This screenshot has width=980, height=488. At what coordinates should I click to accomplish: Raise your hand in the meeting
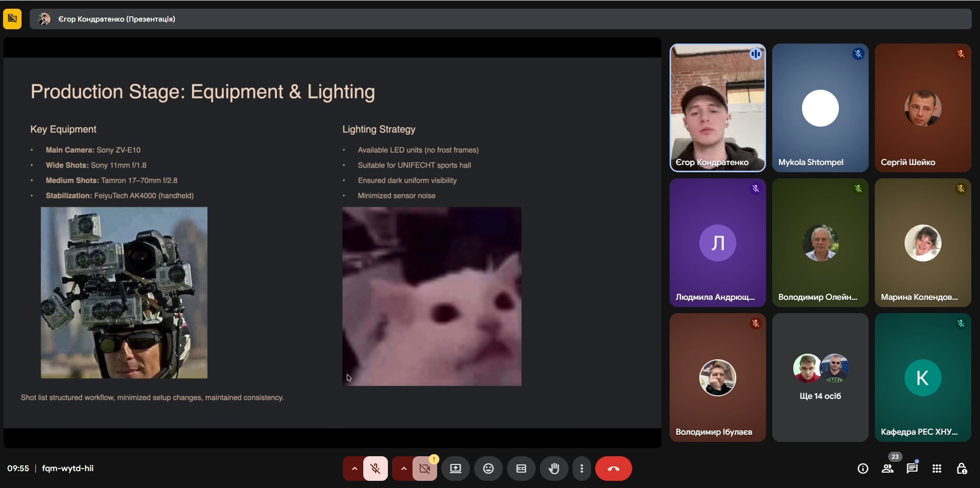coord(554,469)
